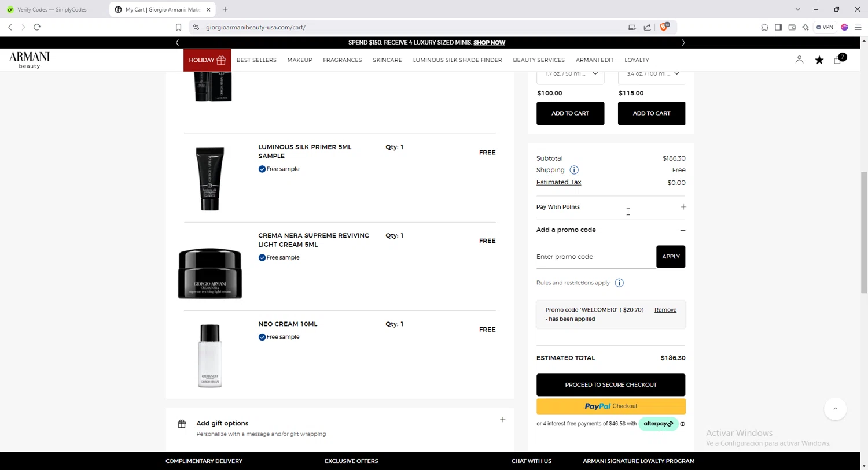Open Luminous Silk Shade Finder
This screenshot has height=470, width=868.
coord(457,60)
